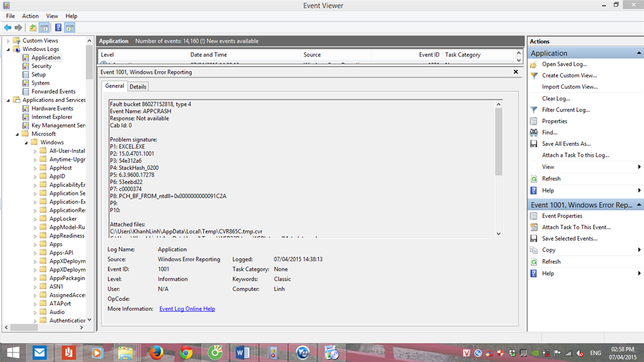Sort events by Date and Time column
The width and height of the screenshot is (644, 362).
(244, 55)
